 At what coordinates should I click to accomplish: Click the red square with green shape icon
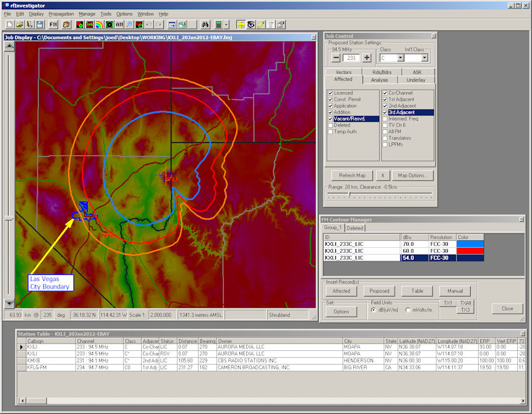(x=90, y=24)
